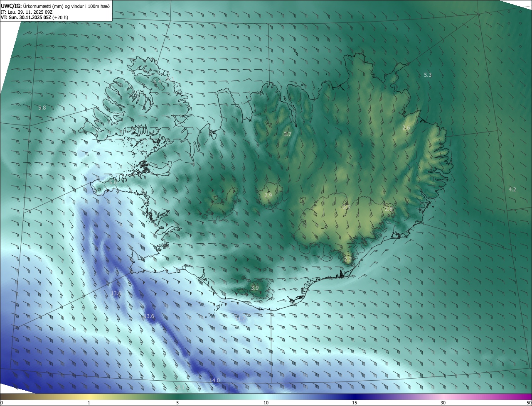Image resolution: width=532 pixels, height=406 pixels.
Task: Click the 2.7 value label on the map
Action: [x=348, y=259]
